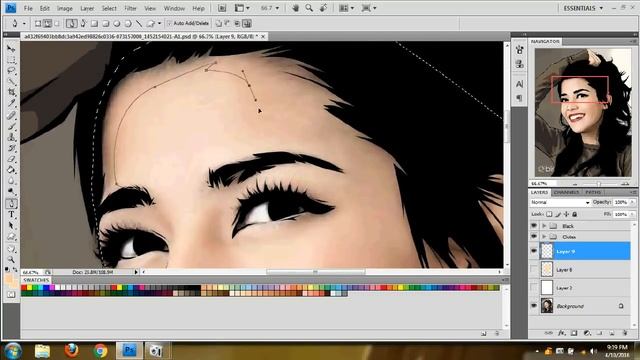Select the Move tool
Viewport: 640px width, 360px height.
point(11,49)
